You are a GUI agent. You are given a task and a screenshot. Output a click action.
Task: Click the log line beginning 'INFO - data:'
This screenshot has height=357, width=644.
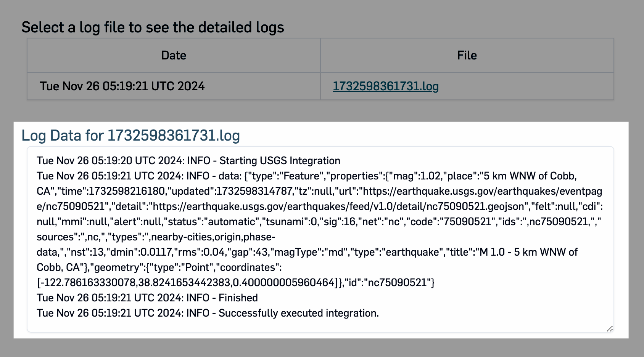[307, 176]
